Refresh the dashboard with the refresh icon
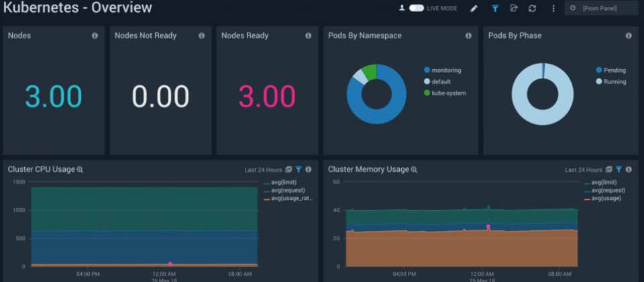The height and width of the screenshot is (282, 644). pos(532,8)
